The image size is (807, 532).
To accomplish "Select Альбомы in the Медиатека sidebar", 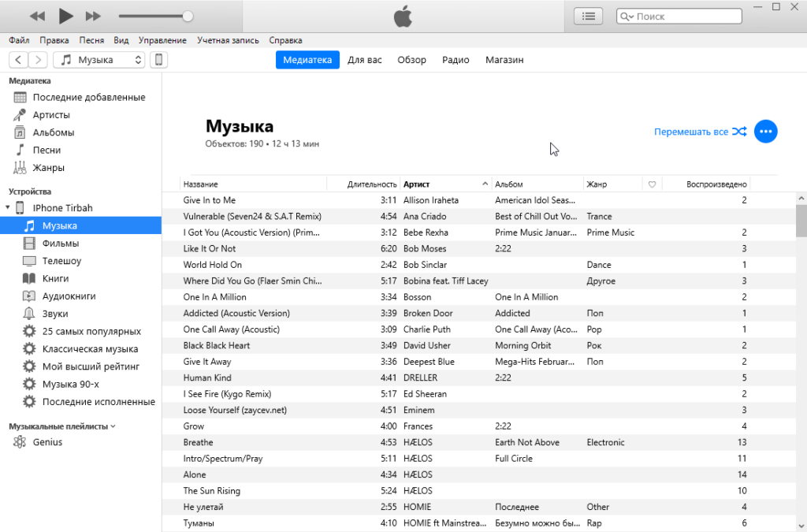I will pyautogui.click(x=54, y=132).
